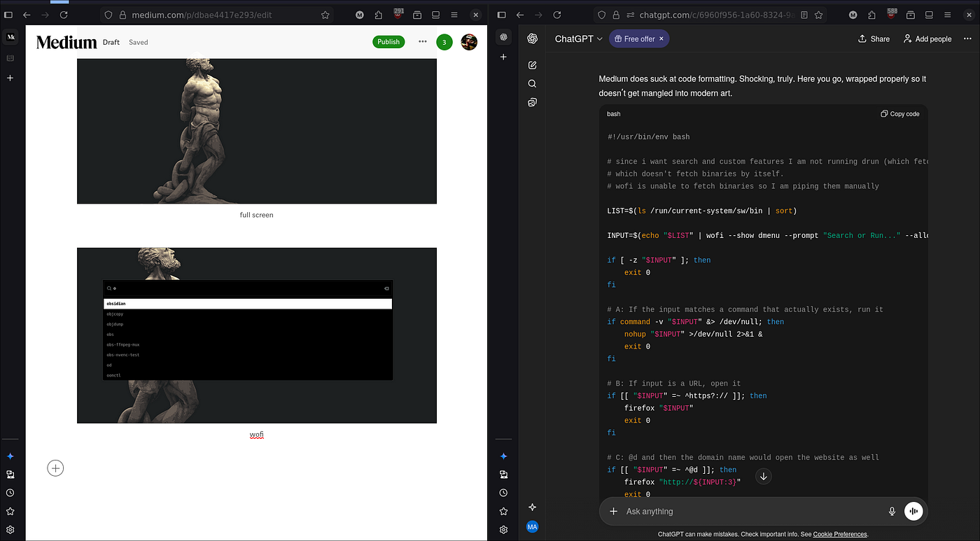Start a new chat with the compose icon

pyautogui.click(x=532, y=65)
